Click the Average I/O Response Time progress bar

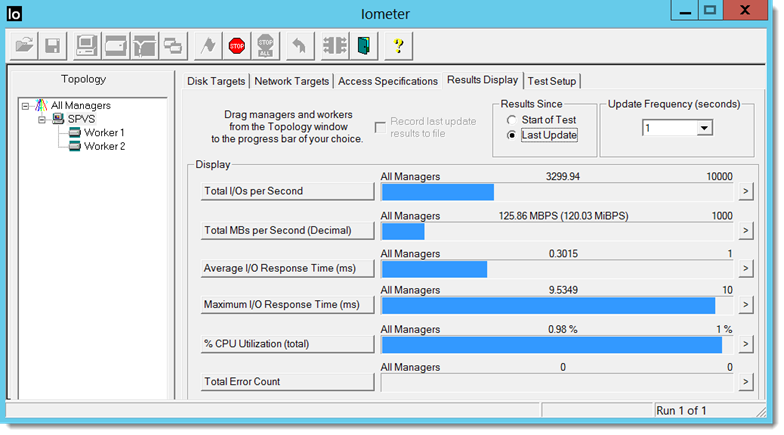[557, 269]
